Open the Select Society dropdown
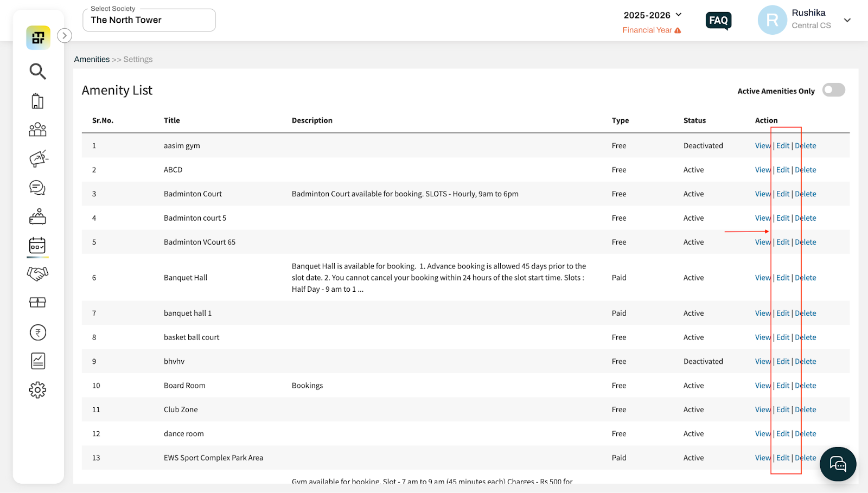This screenshot has width=868, height=493. (x=149, y=20)
